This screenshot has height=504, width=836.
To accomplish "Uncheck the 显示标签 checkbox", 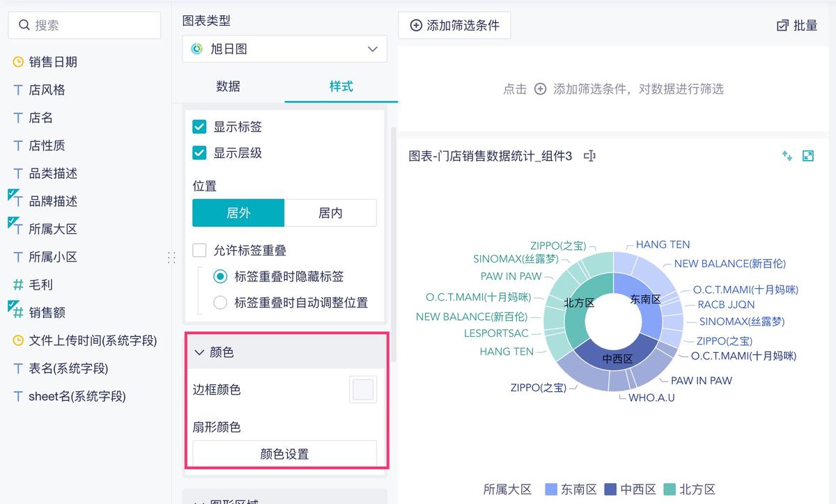I will (199, 127).
